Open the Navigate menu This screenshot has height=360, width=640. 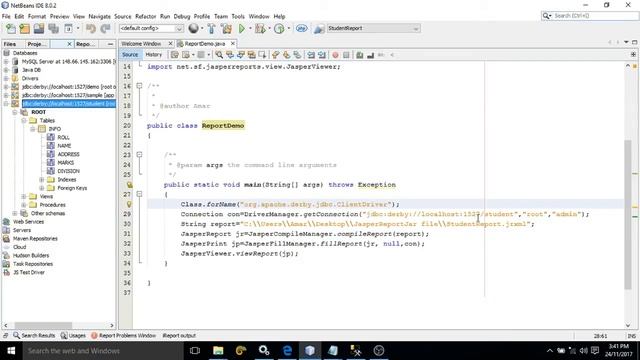[100, 16]
